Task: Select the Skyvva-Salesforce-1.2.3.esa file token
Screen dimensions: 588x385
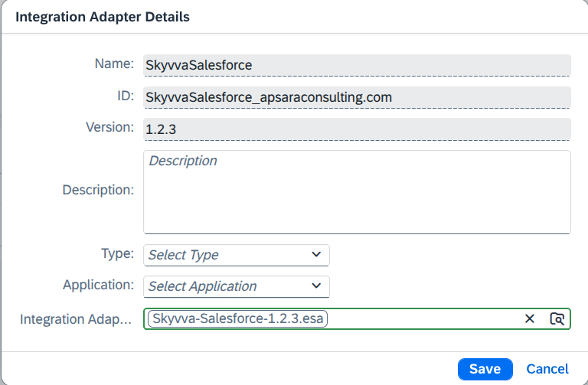Action: coord(238,318)
